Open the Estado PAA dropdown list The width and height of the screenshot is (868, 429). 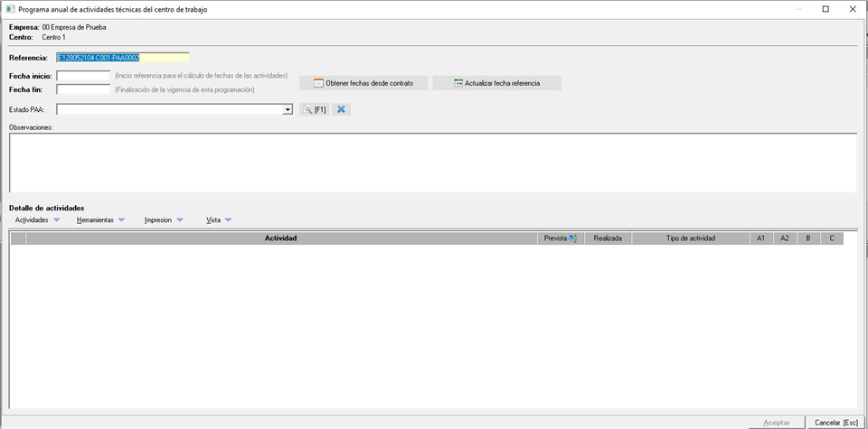tap(288, 109)
